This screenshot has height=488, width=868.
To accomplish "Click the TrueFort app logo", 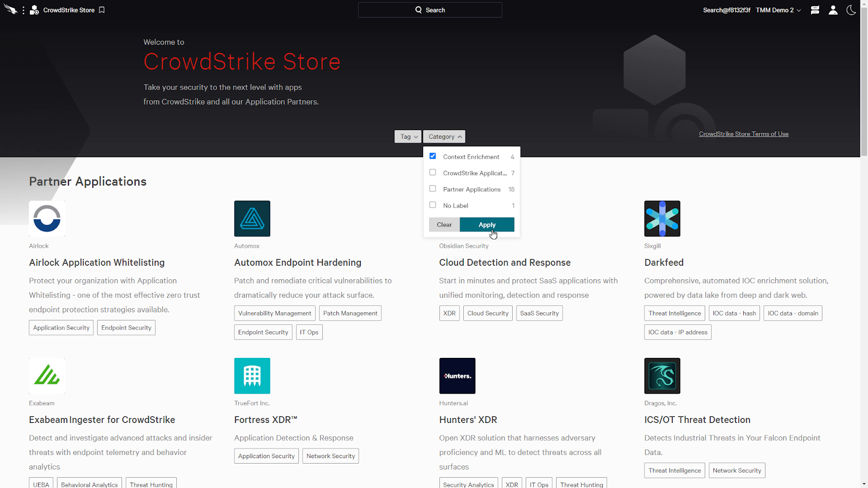I will pos(252,376).
